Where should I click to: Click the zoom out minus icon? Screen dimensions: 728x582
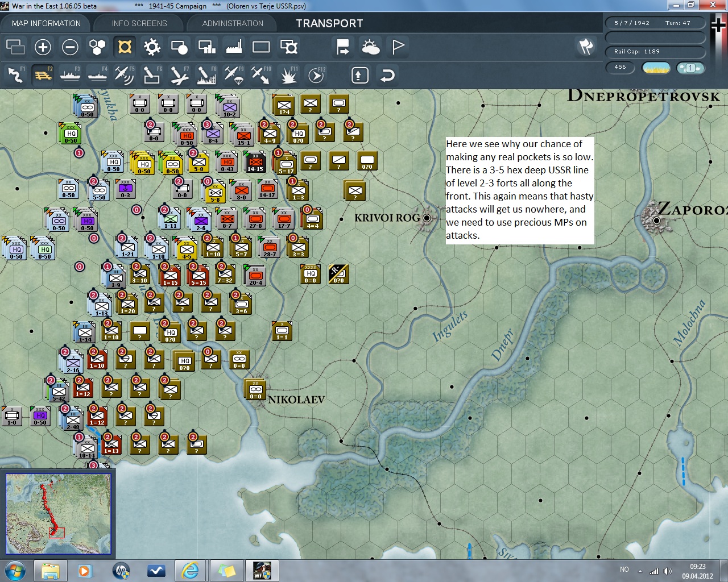click(70, 47)
